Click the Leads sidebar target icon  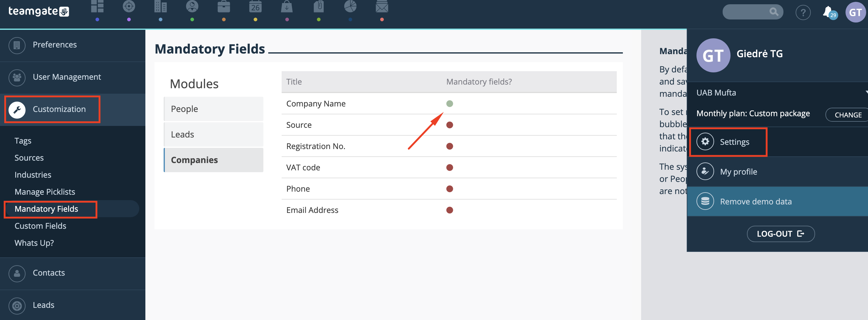point(17,306)
